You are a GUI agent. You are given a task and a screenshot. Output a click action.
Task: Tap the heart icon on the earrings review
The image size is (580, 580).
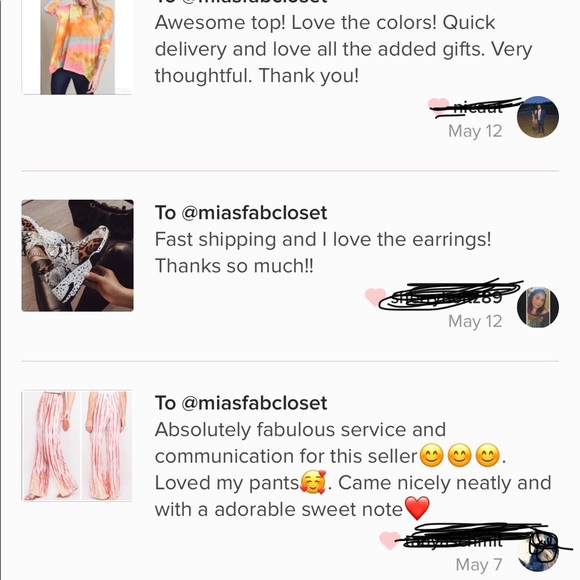click(x=375, y=297)
